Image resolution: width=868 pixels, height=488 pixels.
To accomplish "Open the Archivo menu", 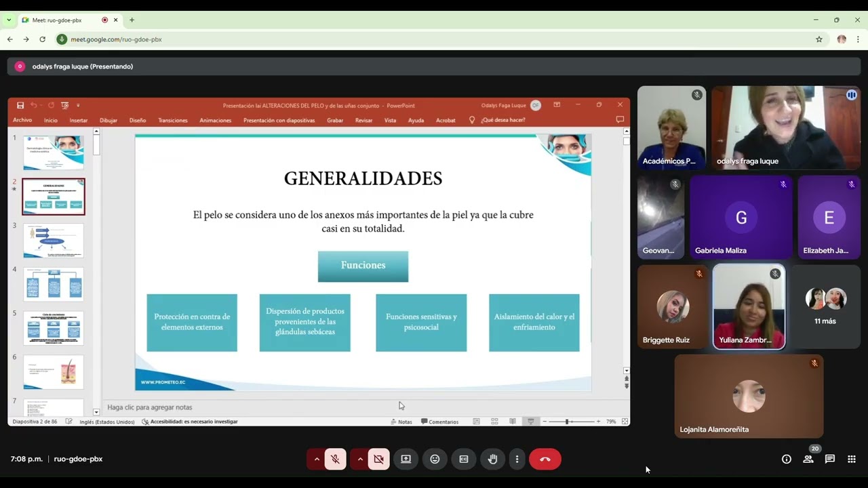I will coord(22,120).
